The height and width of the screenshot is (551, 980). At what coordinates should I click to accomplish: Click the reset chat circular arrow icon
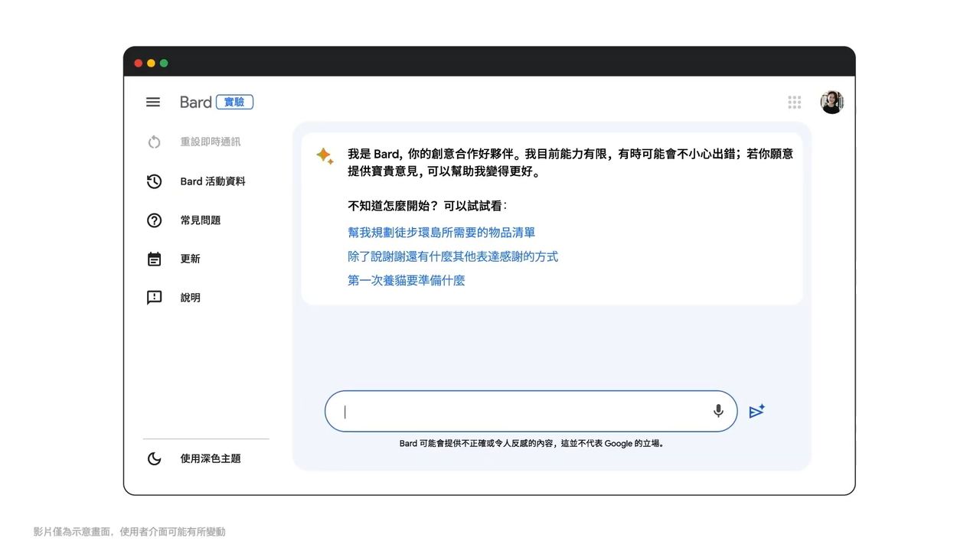coord(154,142)
